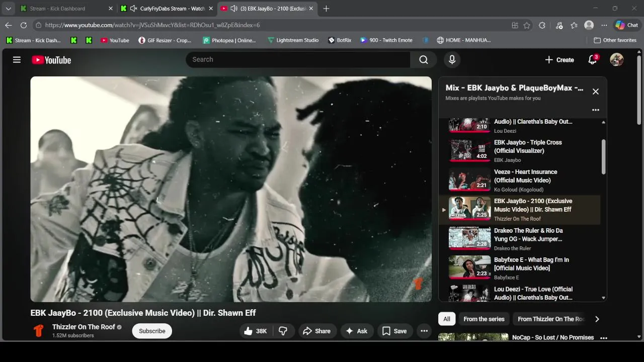Screen dimensions: 644x362
Task: Open the media control music icon
Action: [559, 25]
